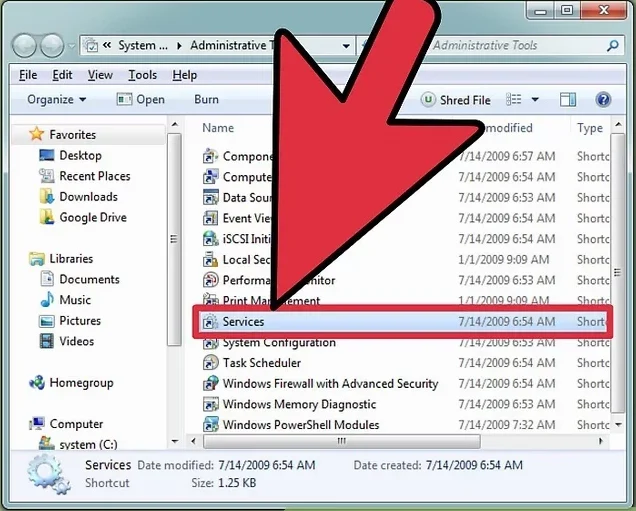636x511 pixels.
Task: Expand the Organize dropdown
Action: (x=56, y=99)
